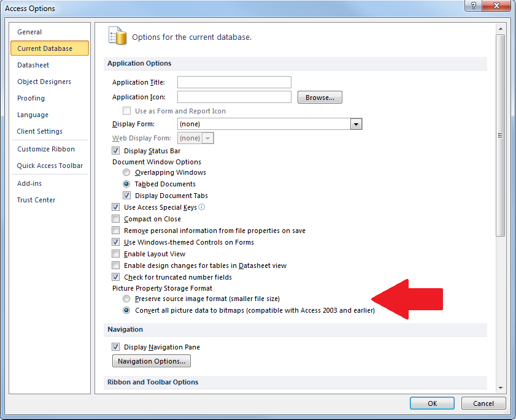Select the Overlapping Windows radio button
516x420 pixels.
click(126, 172)
